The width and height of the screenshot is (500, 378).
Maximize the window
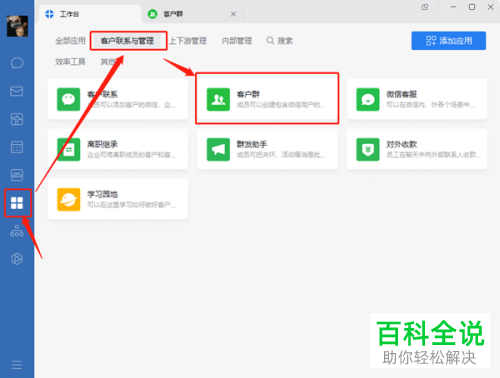click(472, 7)
